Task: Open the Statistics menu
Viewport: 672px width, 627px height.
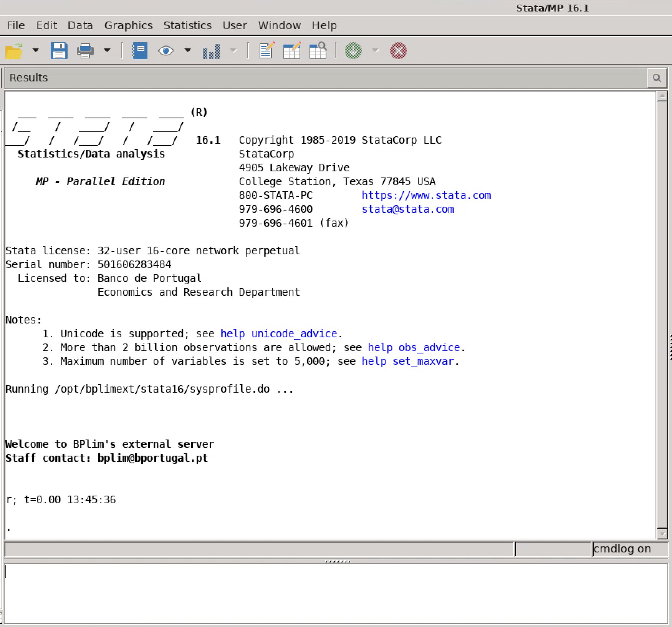Action: 187,25
